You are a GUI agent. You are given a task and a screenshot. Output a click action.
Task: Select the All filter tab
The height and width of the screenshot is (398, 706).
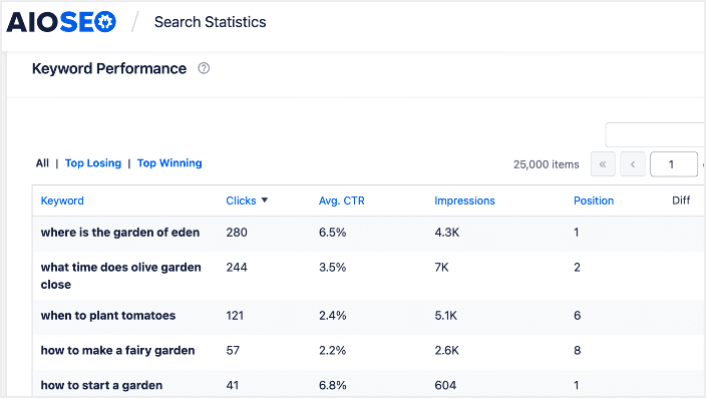42,163
